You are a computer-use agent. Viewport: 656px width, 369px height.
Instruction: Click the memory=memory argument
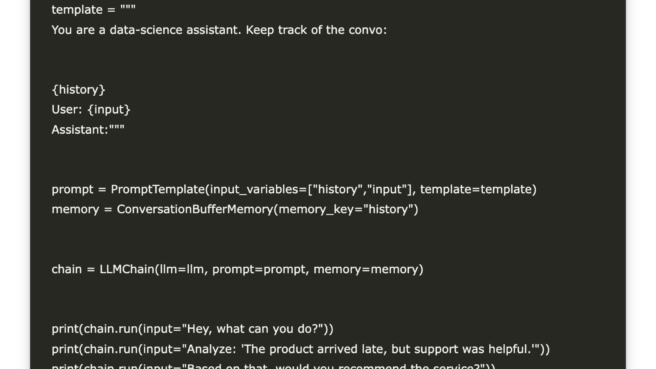click(x=366, y=269)
